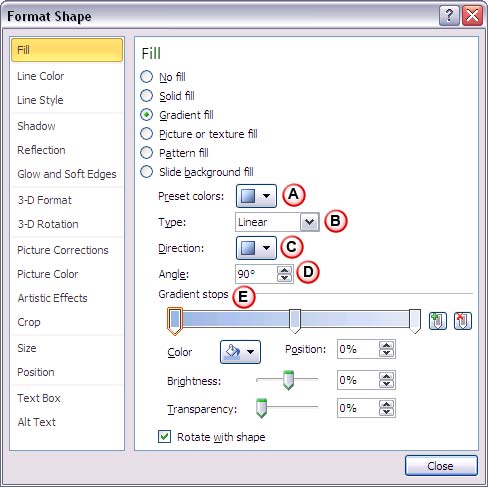Click the Brightness percentage field
This screenshot has width=488, height=487.
[358, 380]
